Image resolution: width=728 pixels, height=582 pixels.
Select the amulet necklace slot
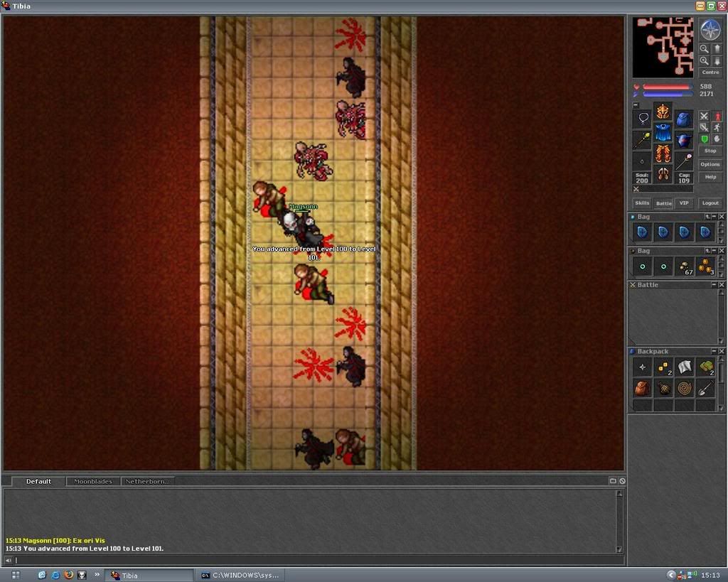(643, 119)
